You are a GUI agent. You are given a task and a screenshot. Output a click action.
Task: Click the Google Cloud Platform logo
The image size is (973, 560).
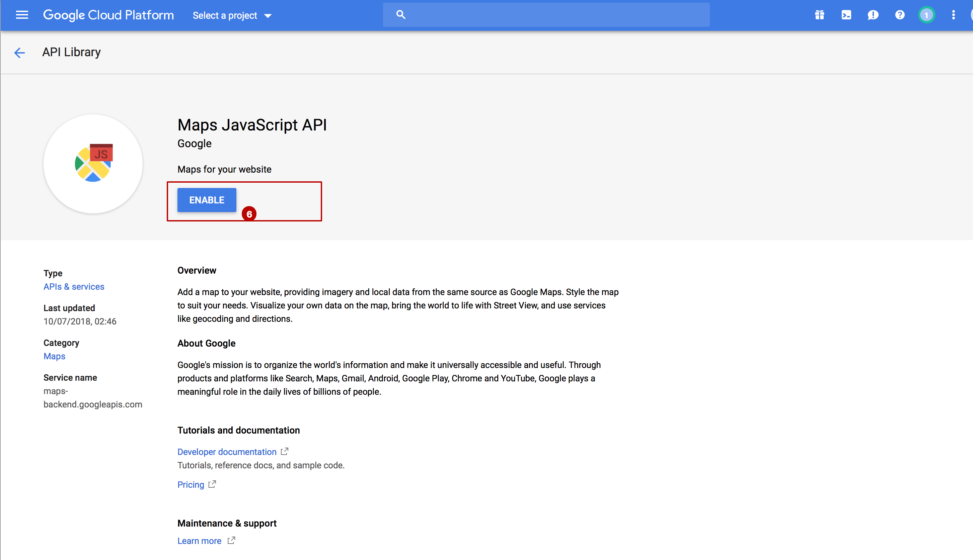point(108,15)
